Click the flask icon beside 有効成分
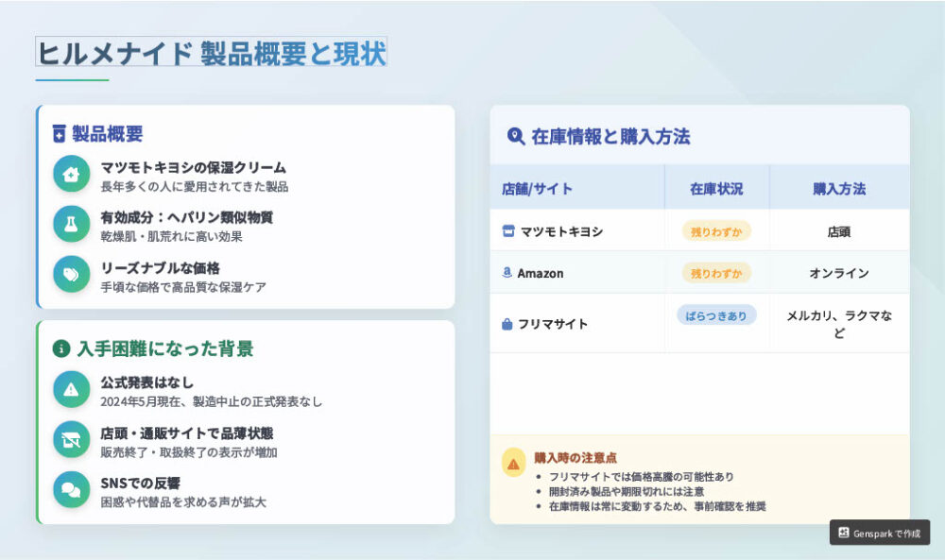 pos(71,224)
